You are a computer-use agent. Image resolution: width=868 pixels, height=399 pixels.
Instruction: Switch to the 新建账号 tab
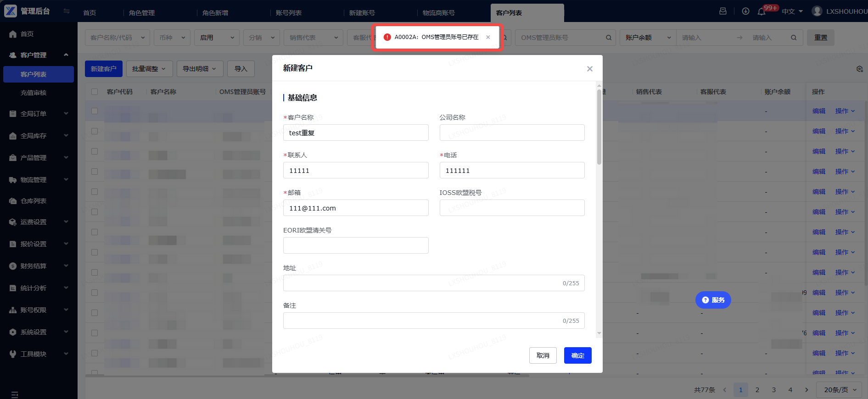click(x=362, y=13)
